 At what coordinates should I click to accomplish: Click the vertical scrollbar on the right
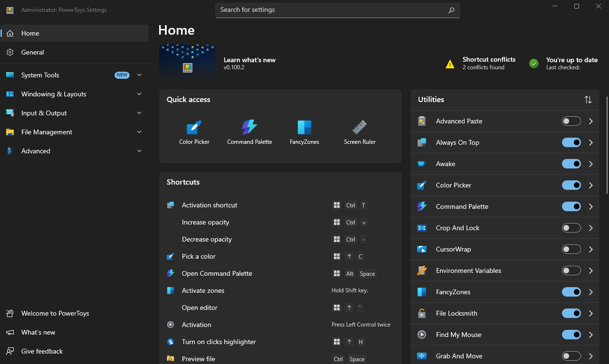[607, 145]
